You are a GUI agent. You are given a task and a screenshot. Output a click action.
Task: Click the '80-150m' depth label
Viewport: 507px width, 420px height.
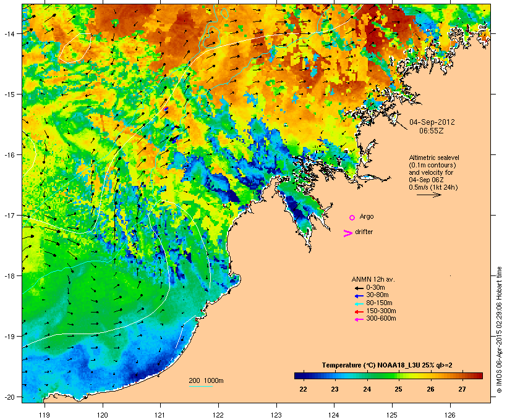(379, 303)
